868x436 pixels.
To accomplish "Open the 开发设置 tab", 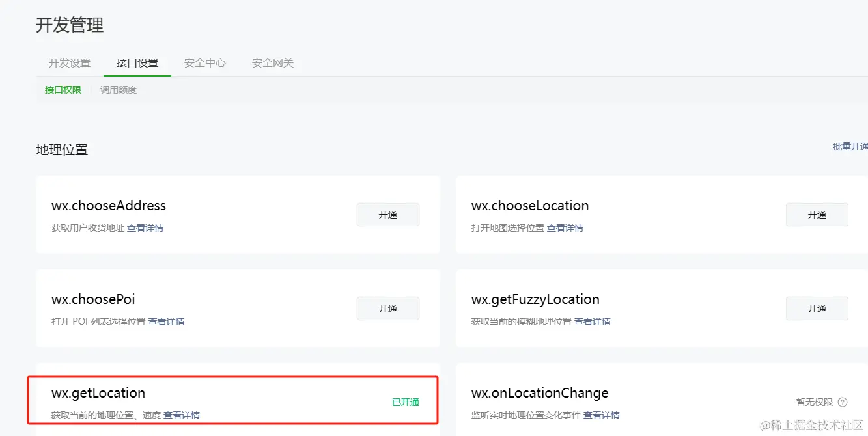I will coord(70,63).
